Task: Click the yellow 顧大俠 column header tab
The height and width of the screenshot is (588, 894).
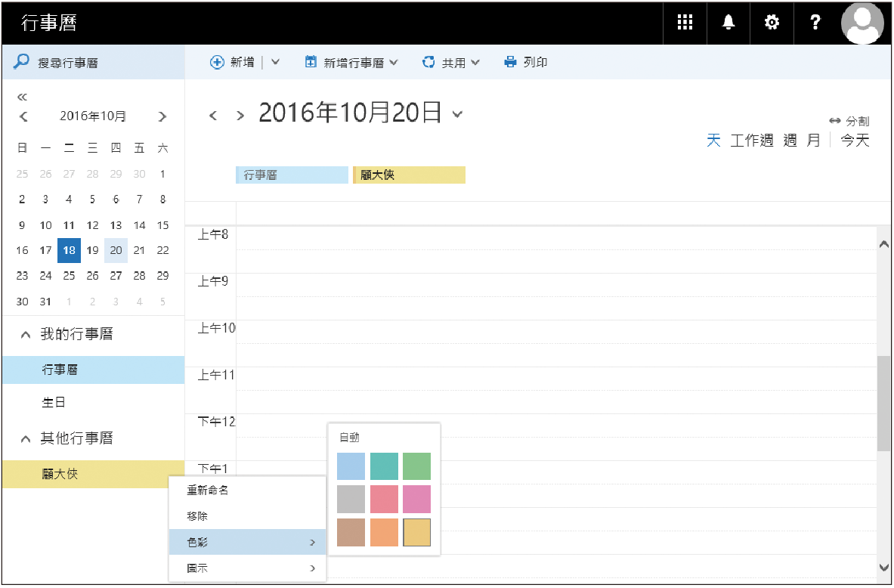Action: click(410, 175)
